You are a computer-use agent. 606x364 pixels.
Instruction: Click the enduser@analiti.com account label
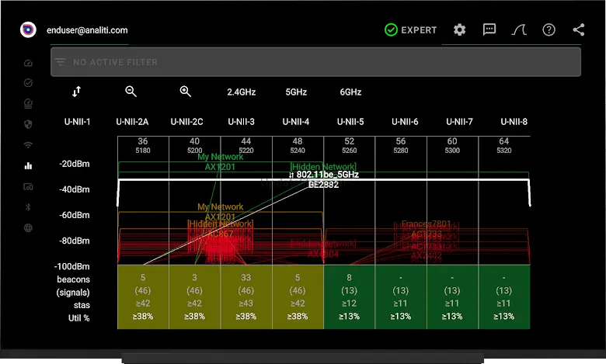click(x=87, y=30)
